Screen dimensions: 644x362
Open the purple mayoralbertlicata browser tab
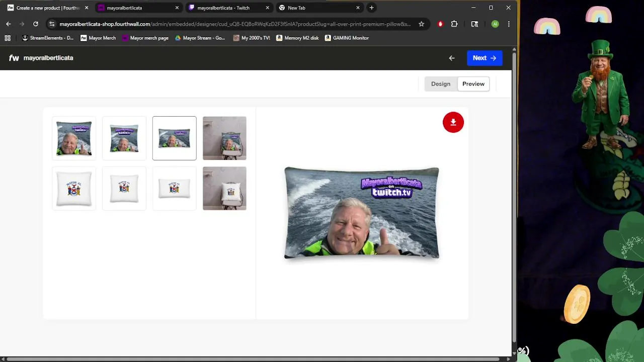[x=138, y=8]
